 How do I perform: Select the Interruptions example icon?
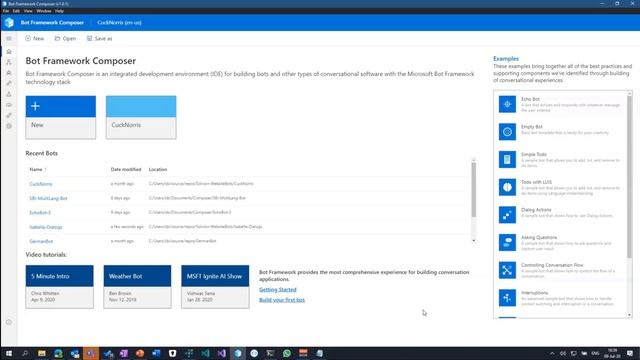click(507, 298)
